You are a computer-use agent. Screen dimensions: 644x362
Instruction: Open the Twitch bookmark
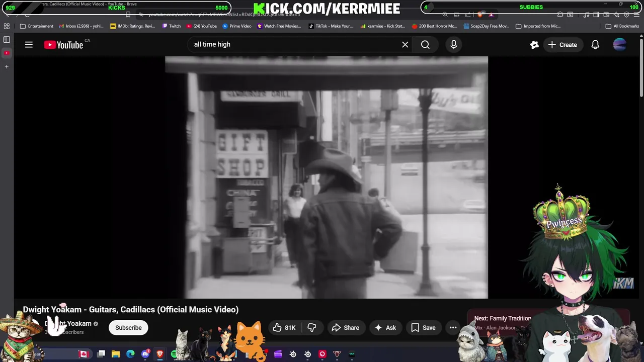click(172, 26)
